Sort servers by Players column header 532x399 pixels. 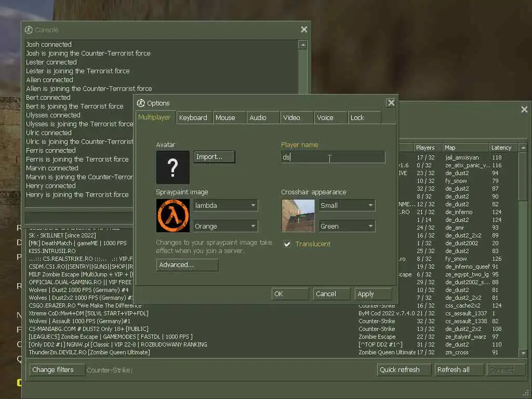(x=428, y=148)
